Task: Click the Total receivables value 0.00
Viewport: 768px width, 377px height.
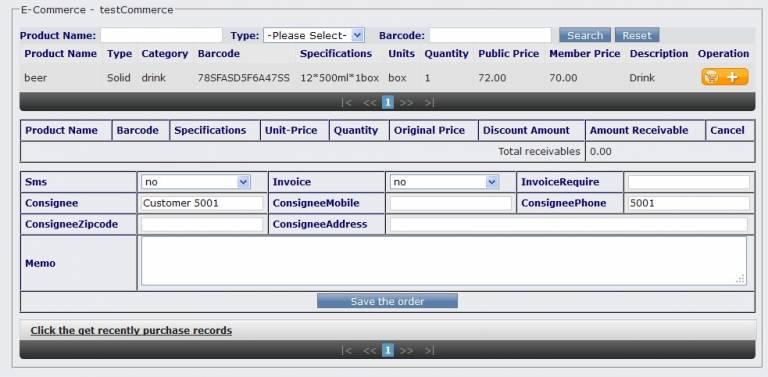Action: coord(600,151)
